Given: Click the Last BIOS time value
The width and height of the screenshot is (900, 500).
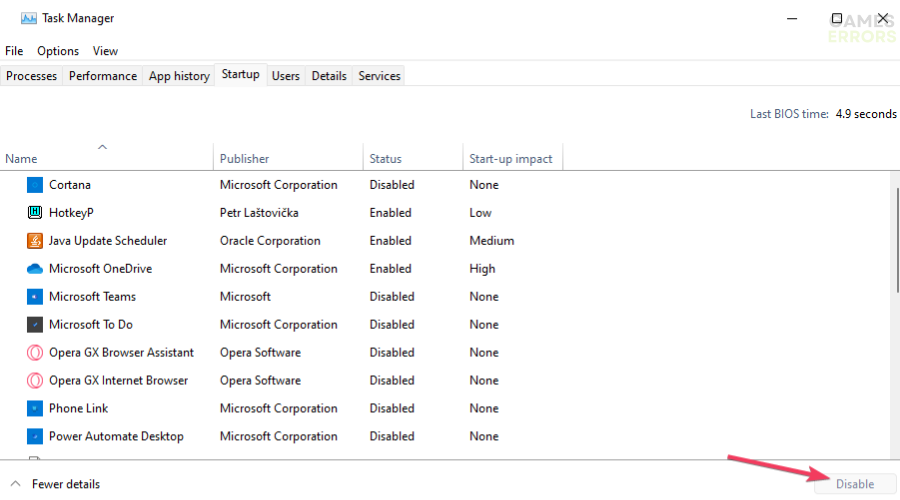Looking at the screenshot, I should tap(866, 114).
